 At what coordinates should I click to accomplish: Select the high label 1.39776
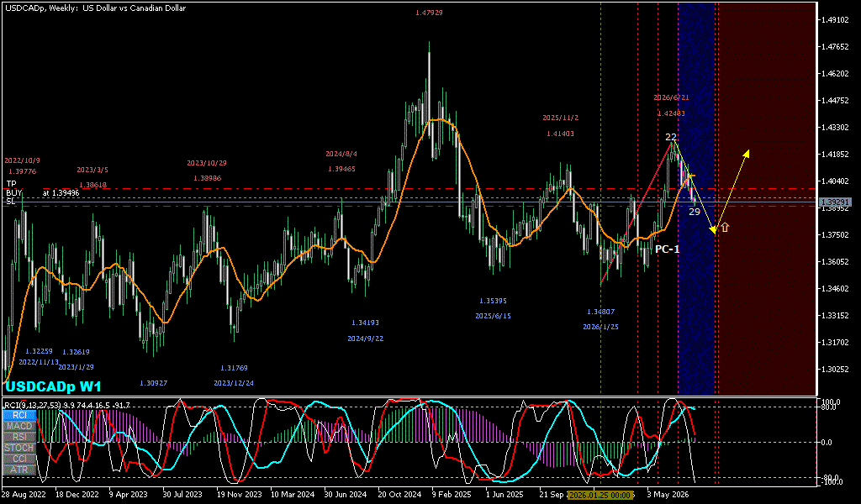click(22, 171)
